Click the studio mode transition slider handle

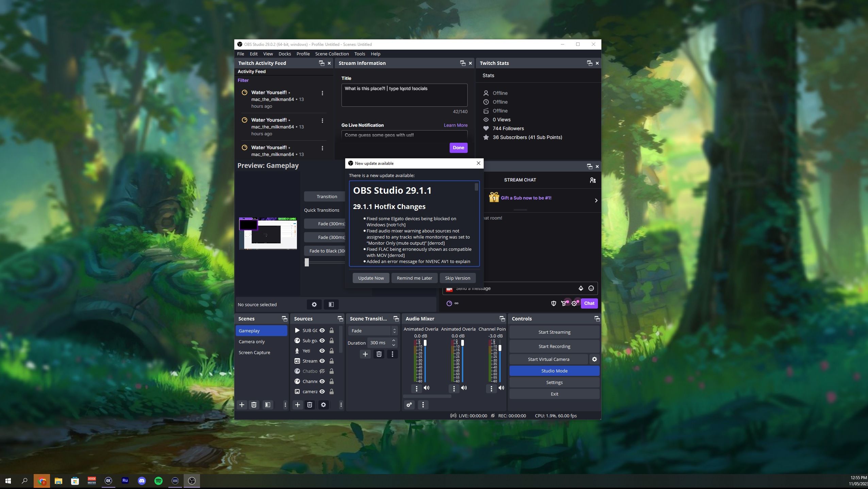306,262
